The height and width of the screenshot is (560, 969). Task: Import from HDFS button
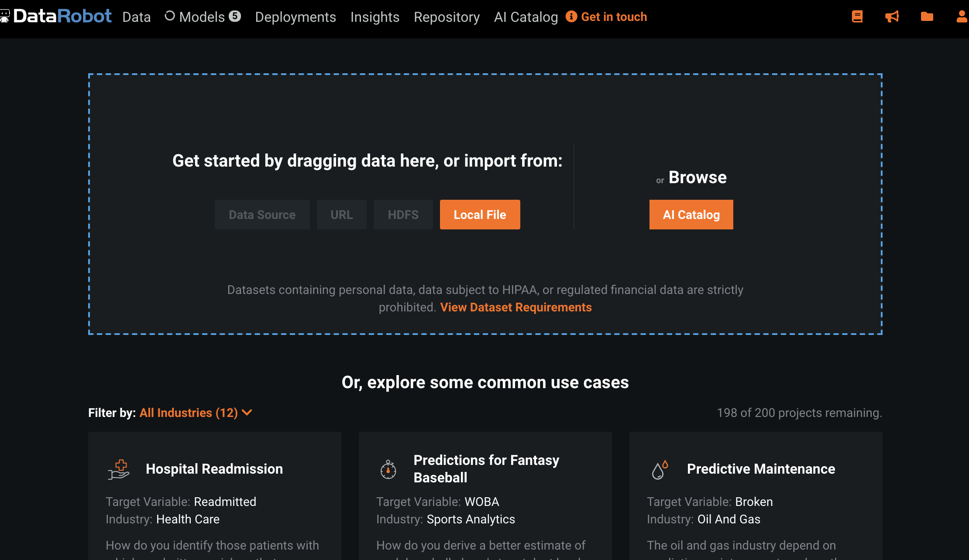[x=403, y=215]
